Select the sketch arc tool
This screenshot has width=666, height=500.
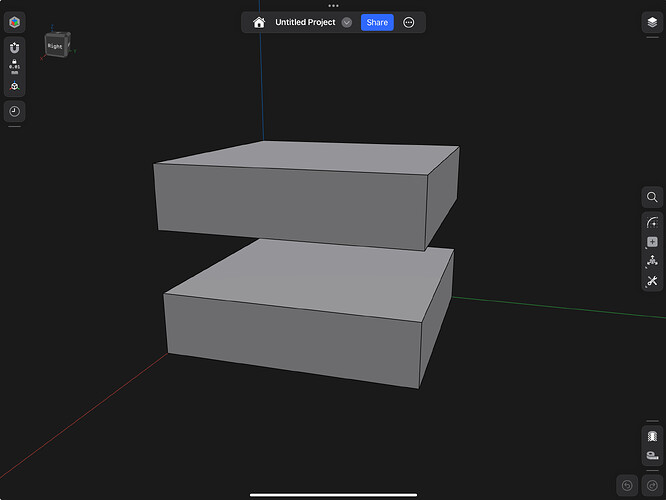coord(652,222)
